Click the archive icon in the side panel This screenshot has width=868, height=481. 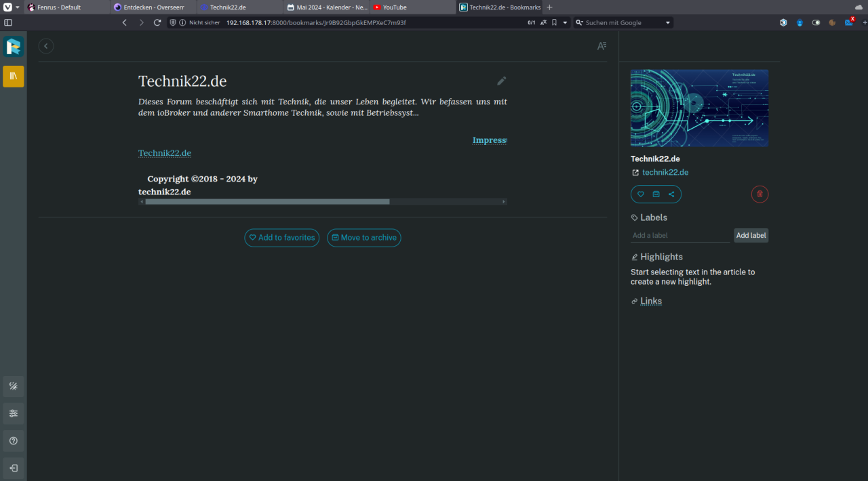pos(656,194)
